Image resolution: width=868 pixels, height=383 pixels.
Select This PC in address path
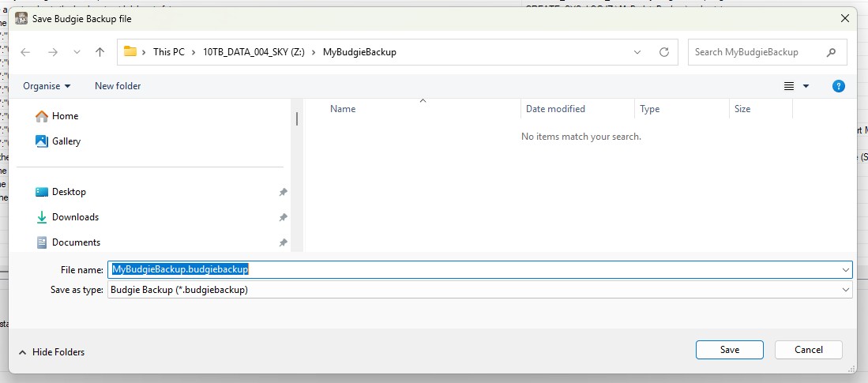tap(169, 52)
